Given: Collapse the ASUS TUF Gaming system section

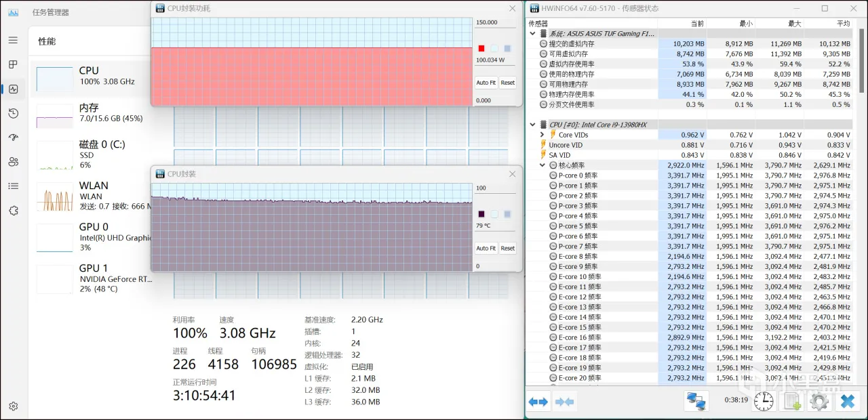Looking at the screenshot, I should [532, 33].
